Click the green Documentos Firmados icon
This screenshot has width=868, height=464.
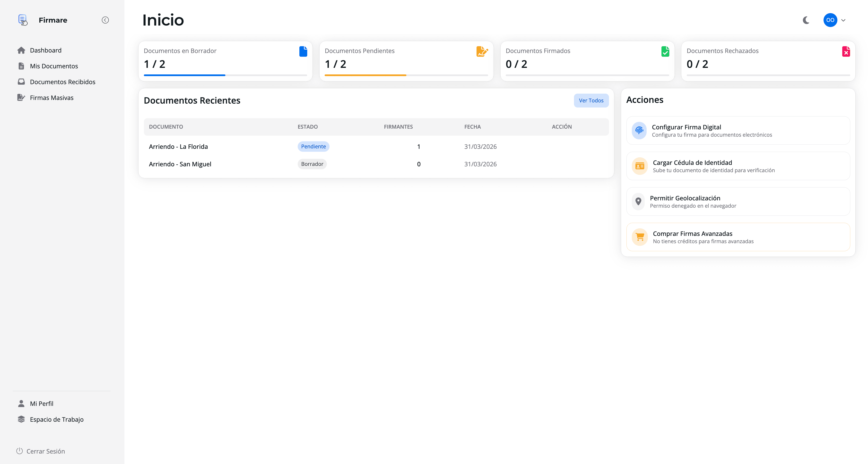click(x=665, y=52)
